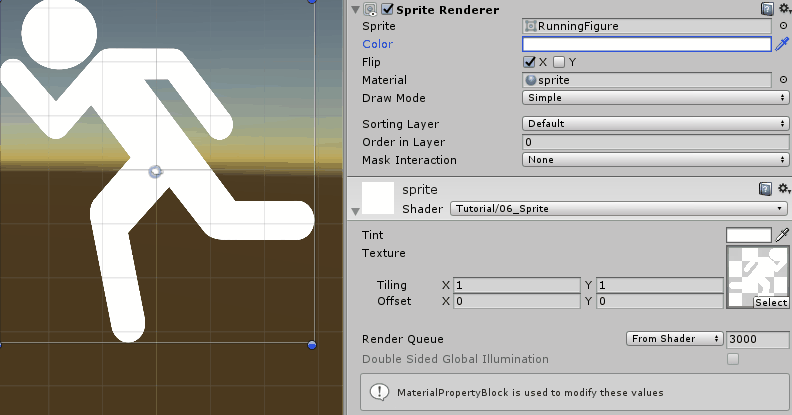Click Offset X field
Image resolution: width=792 pixels, height=415 pixels.
pyautogui.click(x=517, y=301)
